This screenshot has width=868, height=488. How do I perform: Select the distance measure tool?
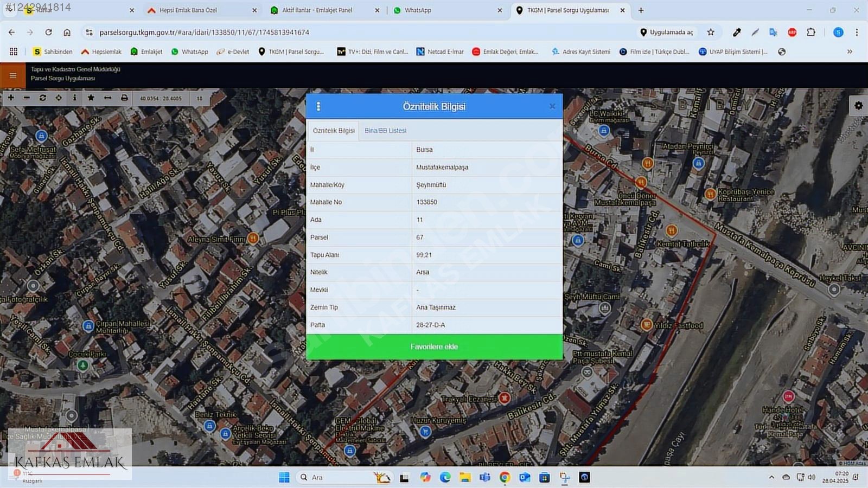pyautogui.click(x=107, y=98)
